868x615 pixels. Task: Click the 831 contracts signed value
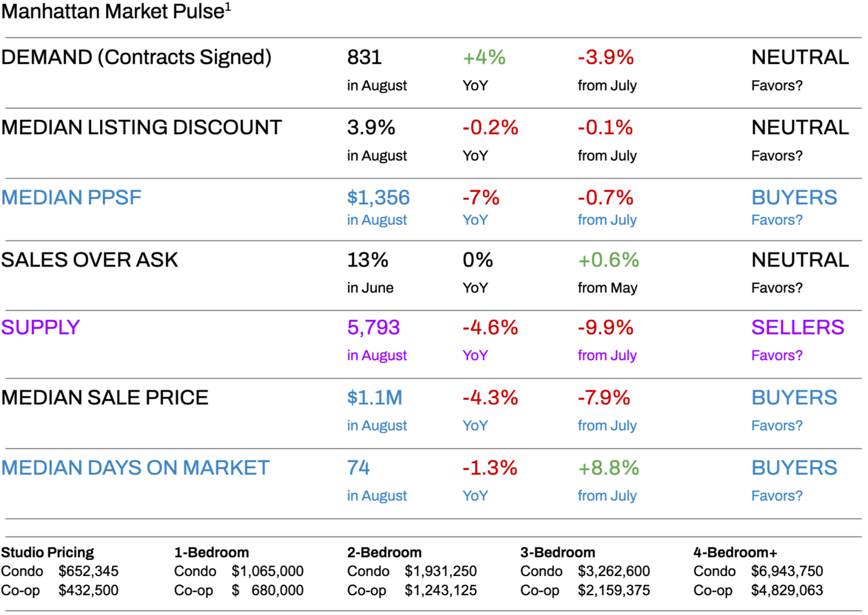(364, 57)
